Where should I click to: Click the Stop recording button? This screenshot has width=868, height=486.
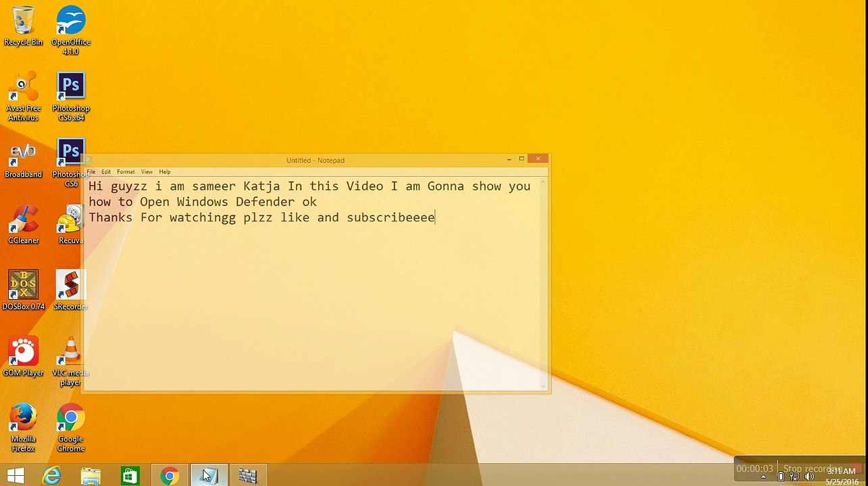[814, 468]
